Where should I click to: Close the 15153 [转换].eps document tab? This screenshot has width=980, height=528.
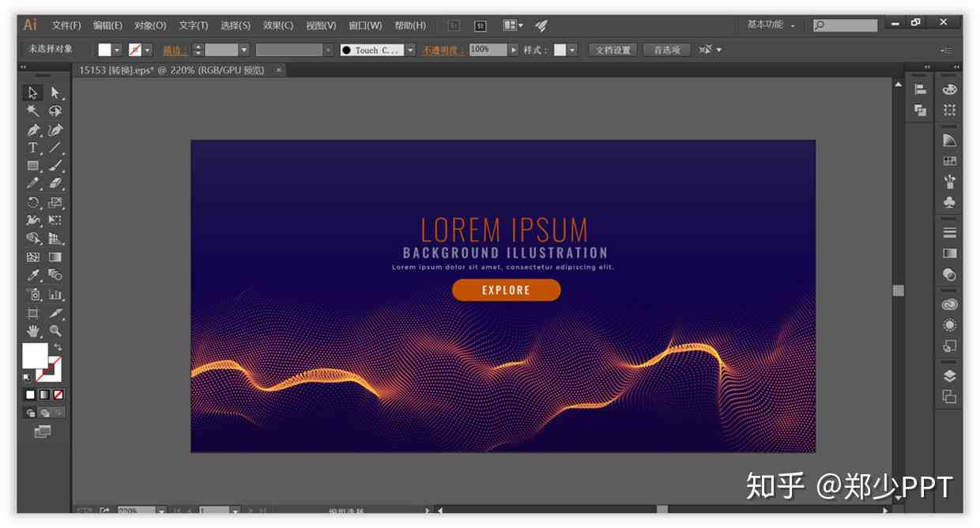pos(278,70)
